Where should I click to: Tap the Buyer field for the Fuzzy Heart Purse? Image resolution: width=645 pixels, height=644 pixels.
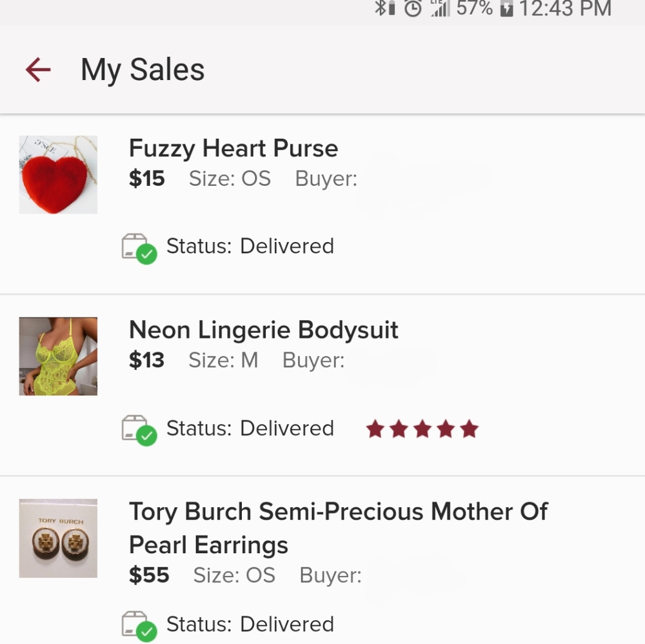click(x=326, y=179)
